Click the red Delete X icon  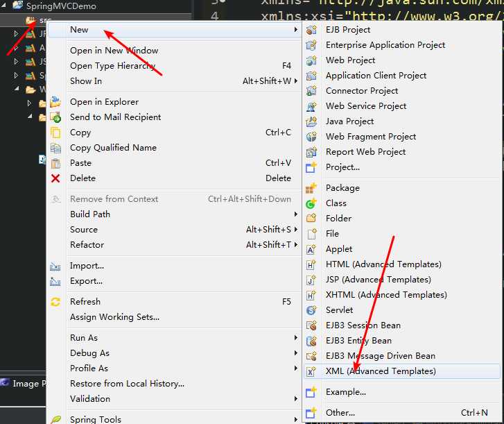click(55, 178)
